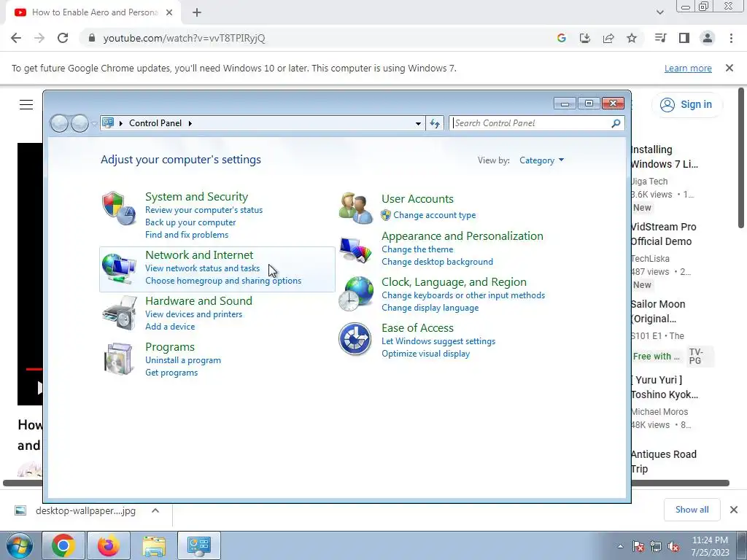
Task: Open the Chrome tab search chevron
Action: click(659, 12)
